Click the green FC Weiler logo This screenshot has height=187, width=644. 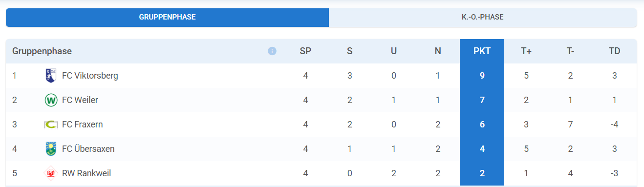click(x=51, y=100)
